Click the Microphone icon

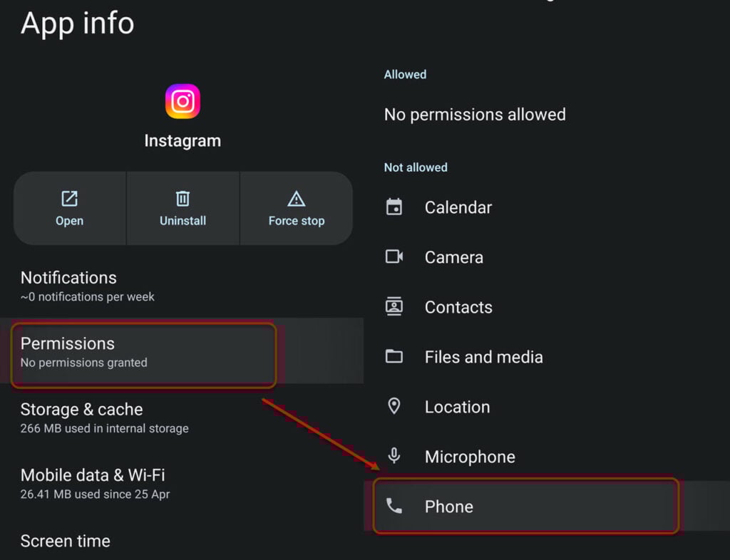pyautogui.click(x=394, y=456)
